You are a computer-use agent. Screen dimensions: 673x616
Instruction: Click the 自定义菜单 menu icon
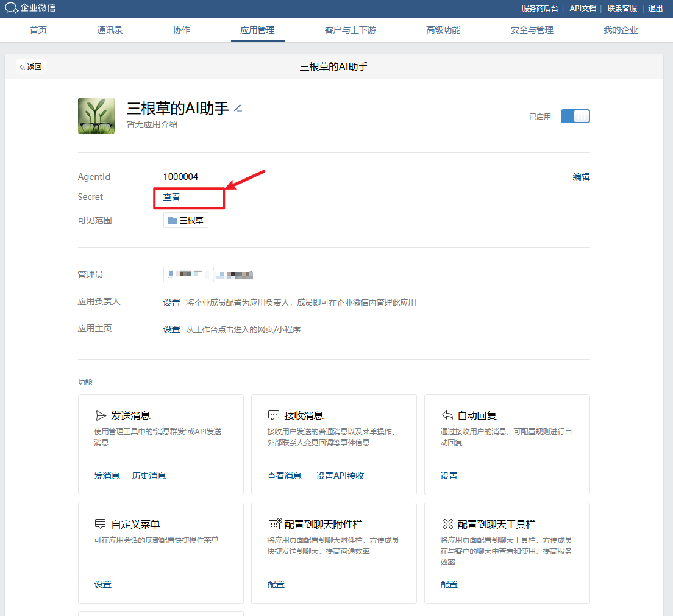coord(100,524)
